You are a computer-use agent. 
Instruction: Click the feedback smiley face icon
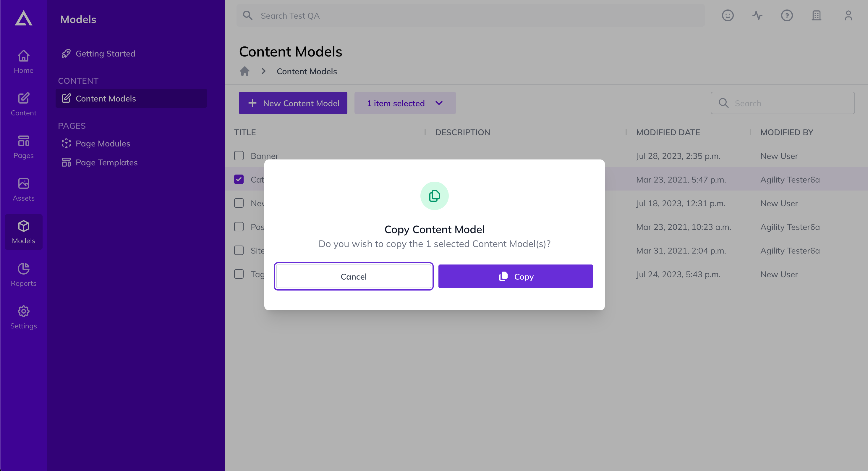point(728,15)
